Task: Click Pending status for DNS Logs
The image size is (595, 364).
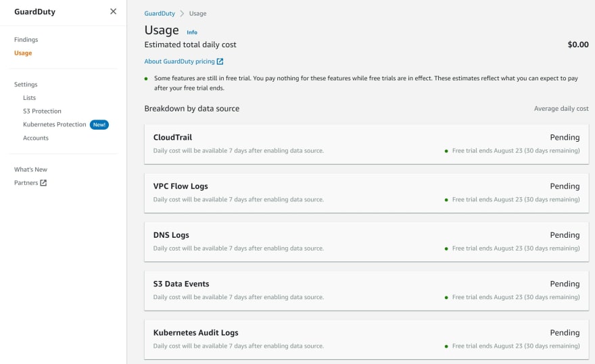Action: click(565, 235)
